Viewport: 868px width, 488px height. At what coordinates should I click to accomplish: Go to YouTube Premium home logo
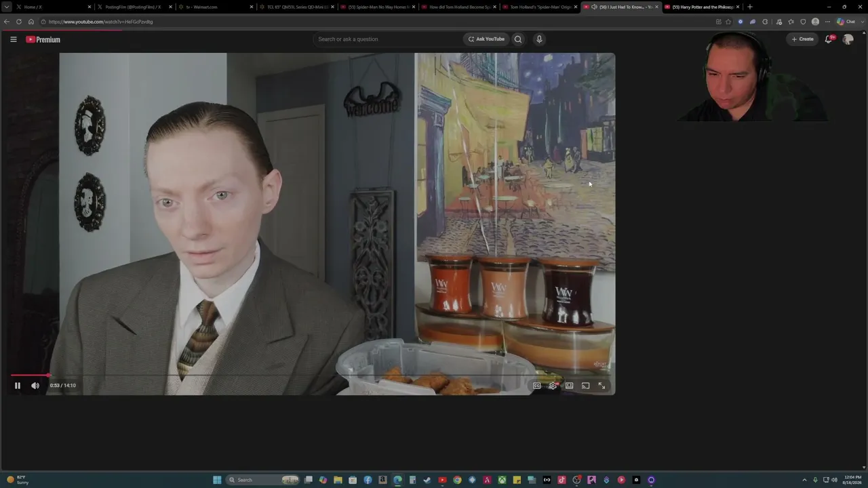[43, 39]
